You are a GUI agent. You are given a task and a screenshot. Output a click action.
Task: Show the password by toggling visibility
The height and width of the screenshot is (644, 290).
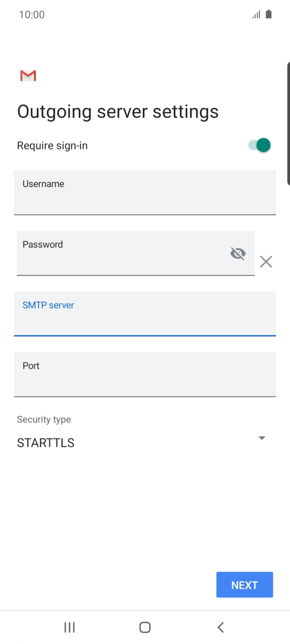coord(238,253)
